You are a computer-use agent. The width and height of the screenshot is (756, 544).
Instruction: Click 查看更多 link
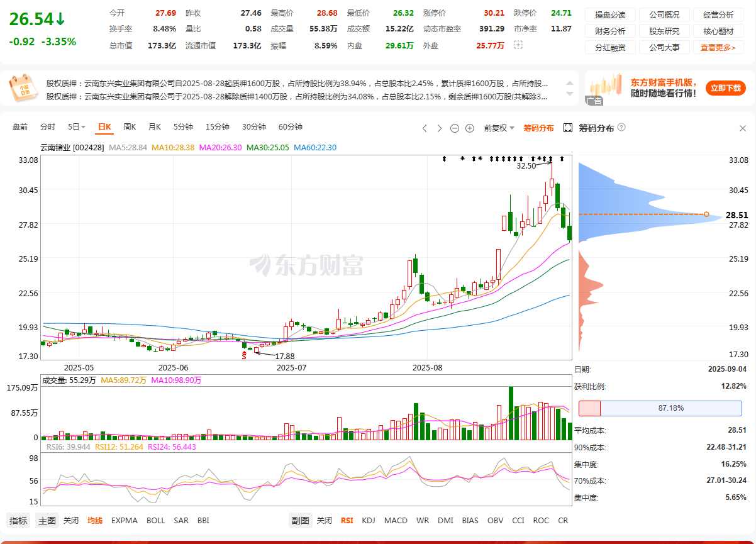coord(718,47)
